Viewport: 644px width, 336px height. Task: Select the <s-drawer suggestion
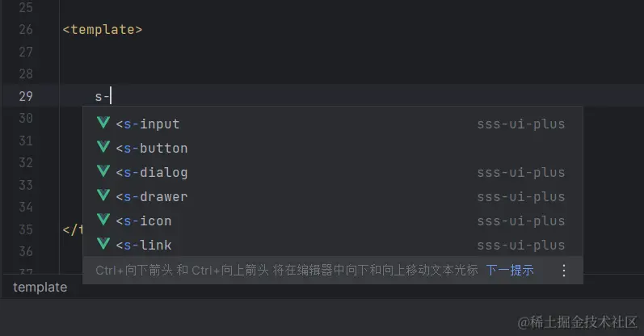click(333, 196)
